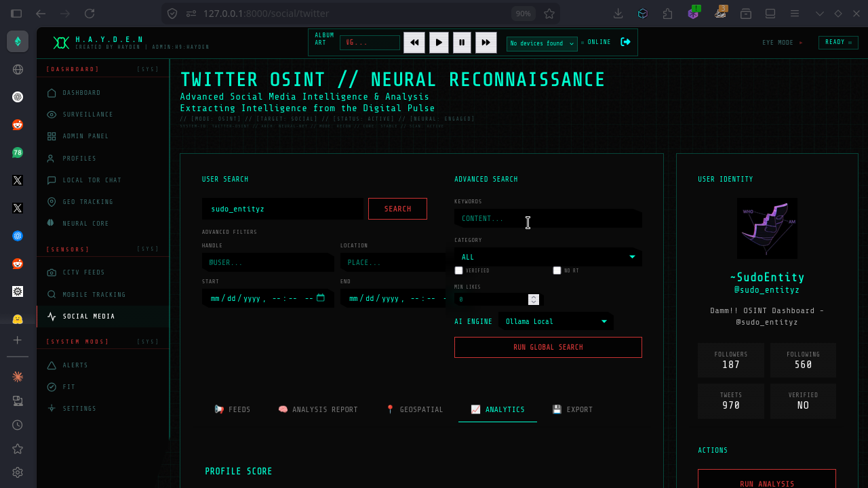Open browser downloads panel
Viewport: 868px width, 488px height.
click(x=618, y=14)
